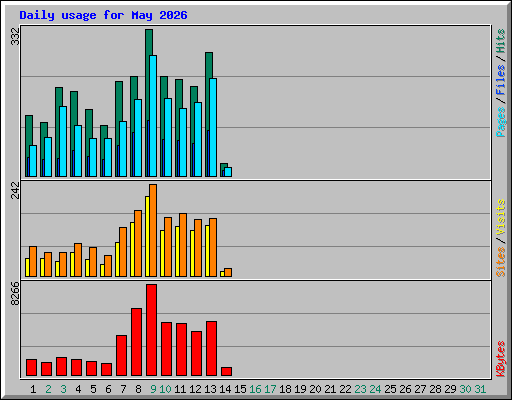Click the cyan files bar for day 3

click(63, 141)
